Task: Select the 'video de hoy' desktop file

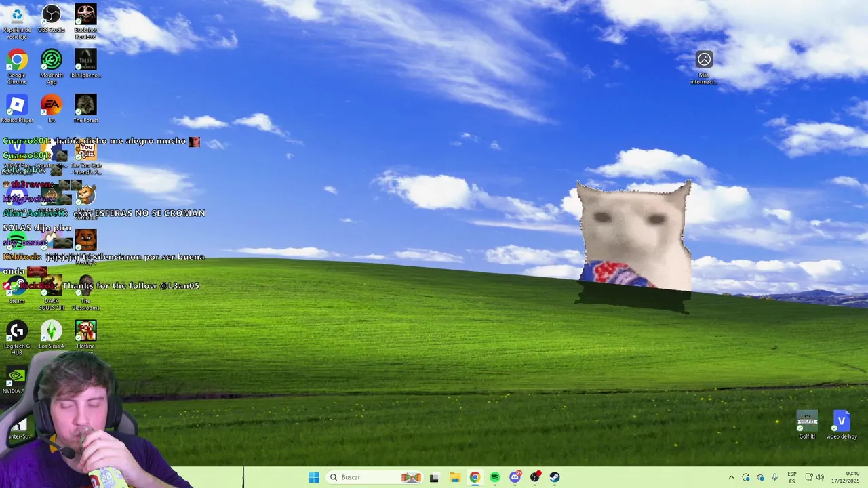Action: tap(842, 426)
